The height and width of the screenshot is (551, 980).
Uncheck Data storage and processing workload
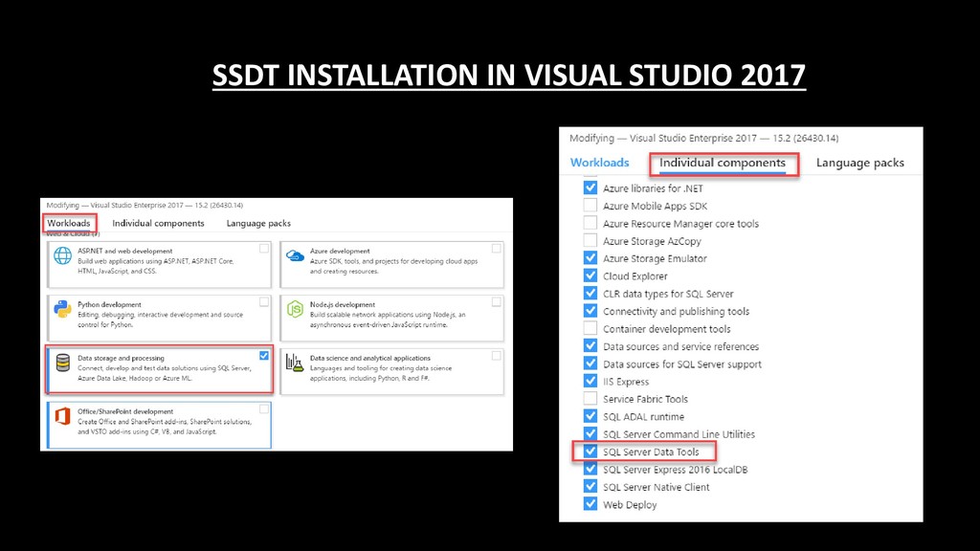pos(264,356)
